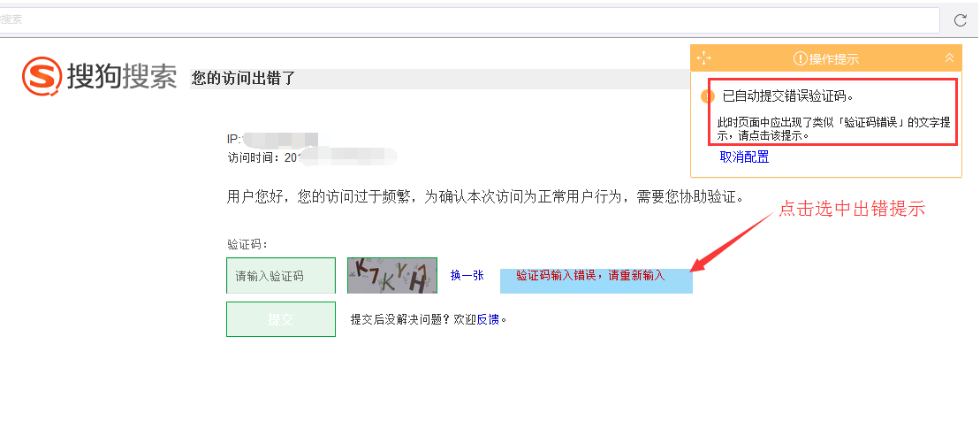Click the move handle icon on tip panel
The image size is (980, 428).
(703, 58)
